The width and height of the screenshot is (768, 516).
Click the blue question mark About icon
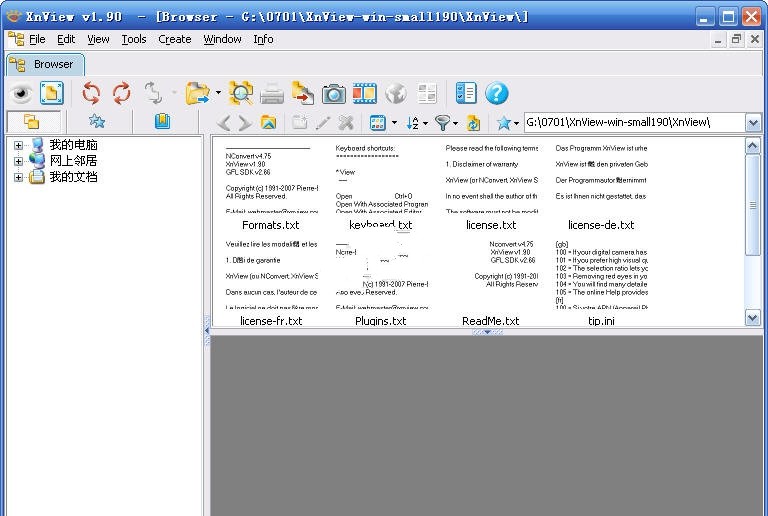pos(497,93)
